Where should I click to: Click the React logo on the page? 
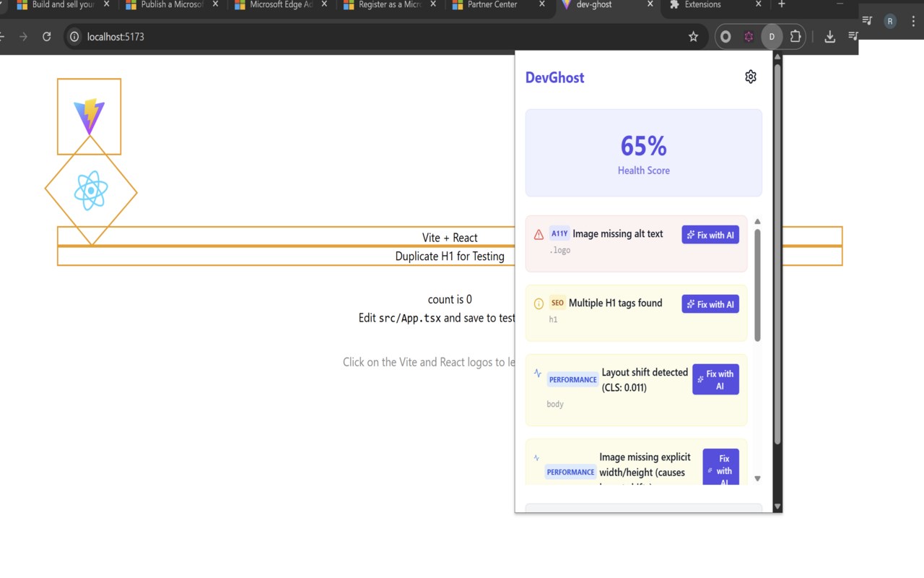point(91,191)
